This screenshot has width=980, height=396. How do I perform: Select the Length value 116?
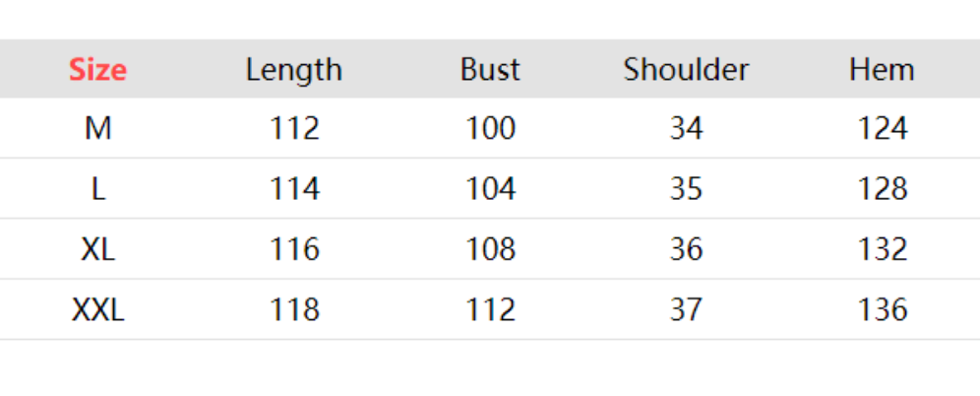[294, 249]
